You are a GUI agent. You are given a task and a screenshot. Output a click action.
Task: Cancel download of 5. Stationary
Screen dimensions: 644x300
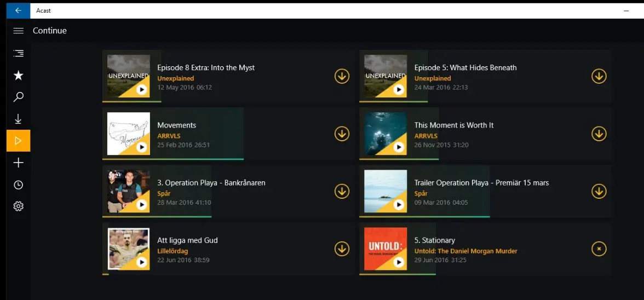pyautogui.click(x=599, y=249)
